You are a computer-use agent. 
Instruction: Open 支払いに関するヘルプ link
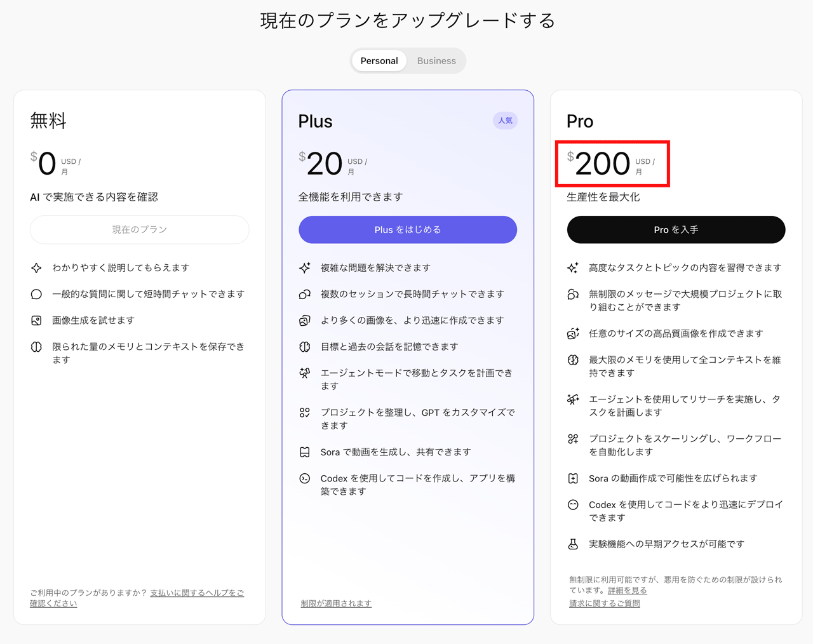pyautogui.click(x=196, y=593)
